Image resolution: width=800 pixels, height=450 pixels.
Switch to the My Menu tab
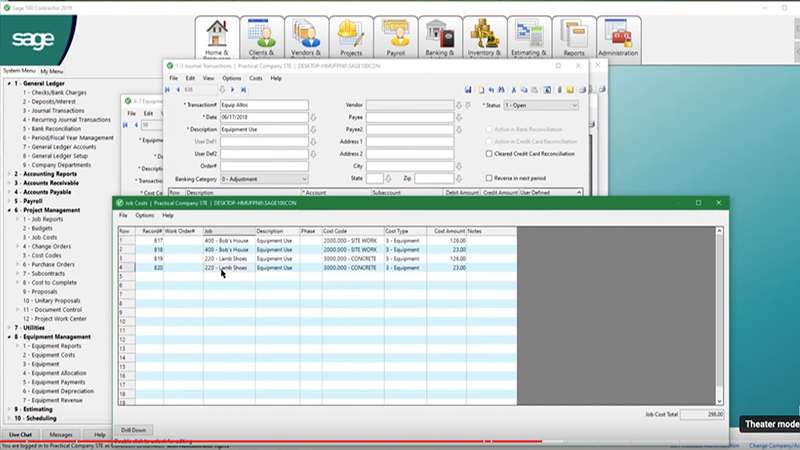(52, 71)
